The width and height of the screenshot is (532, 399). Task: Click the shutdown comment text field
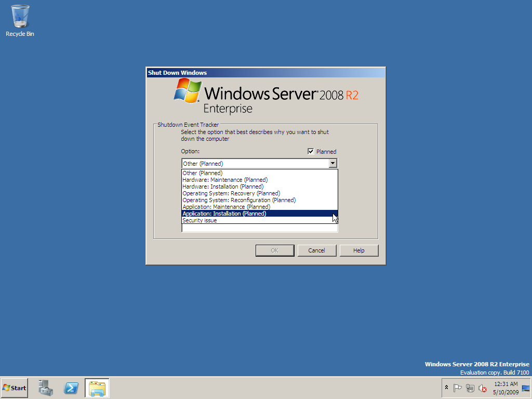point(259,227)
